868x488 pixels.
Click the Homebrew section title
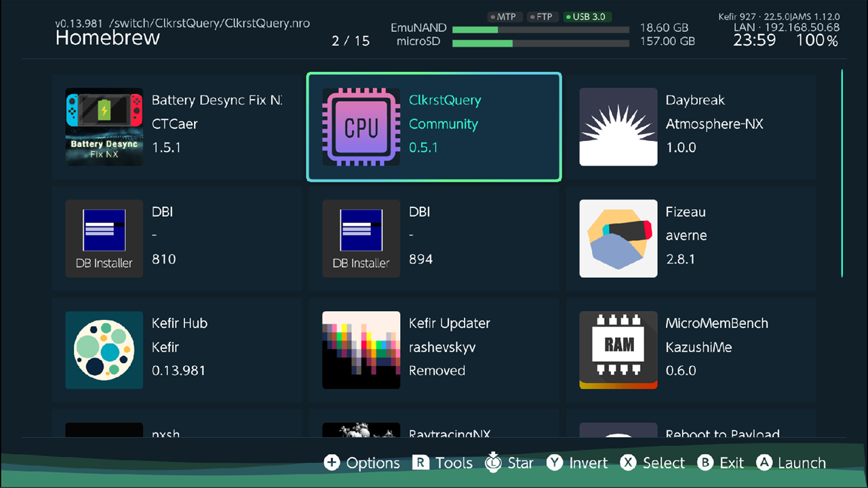[108, 38]
